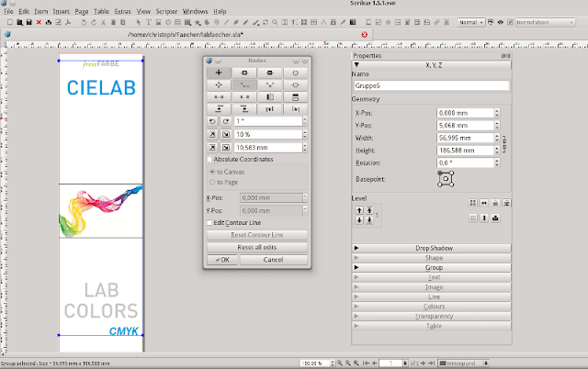Image resolution: width=588 pixels, height=369 pixels.
Task: Click the Move Control Points button in Nodes dialog
Action: click(x=219, y=85)
